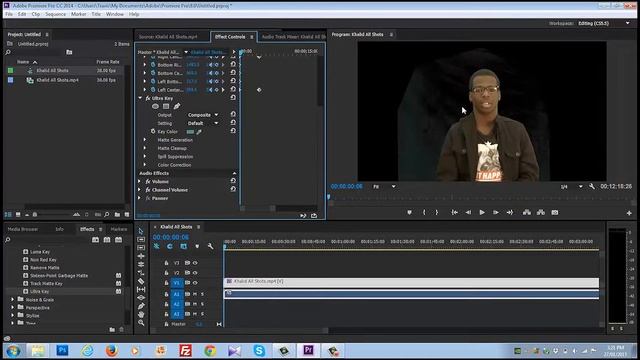The height and width of the screenshot is (360, 640).
Task: Select the Hand tool in the tools panel
Action: (141, 315)
